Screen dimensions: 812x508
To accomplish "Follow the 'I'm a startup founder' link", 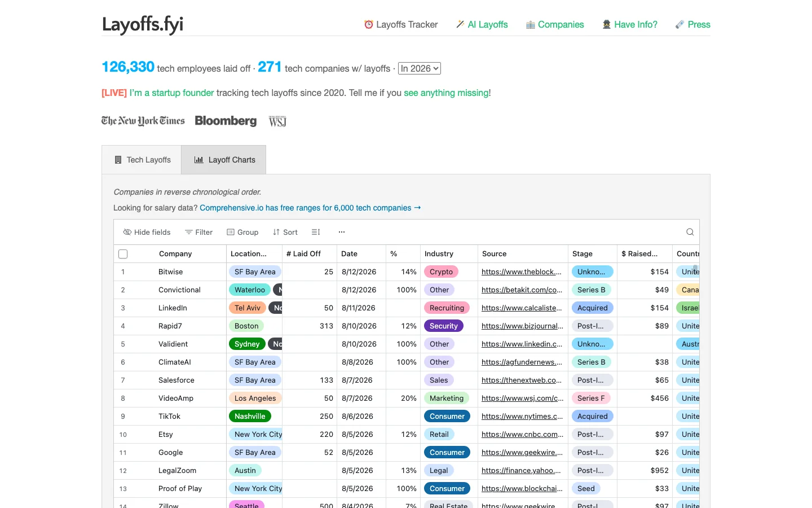I will [x=172, y=93].
